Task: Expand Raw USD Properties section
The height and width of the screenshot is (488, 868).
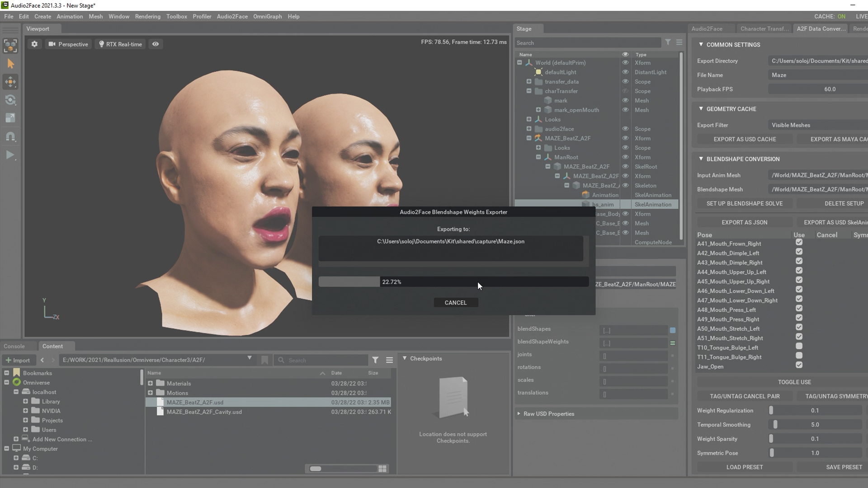Action: coord(519,413)
